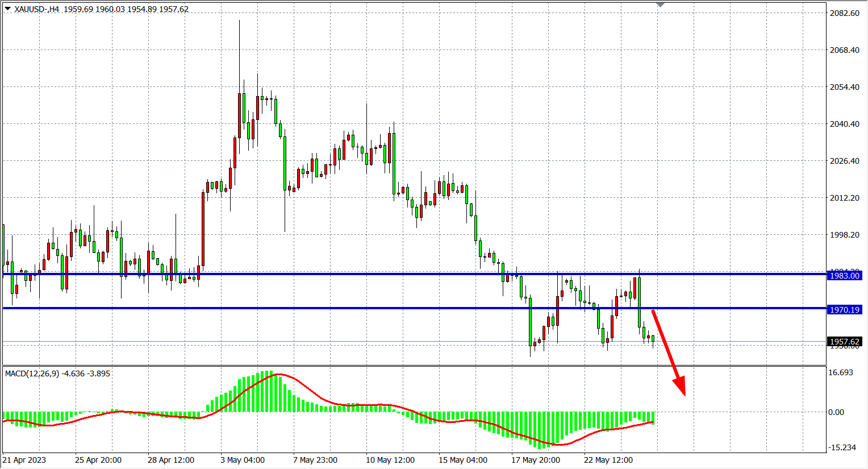This screenshot has width=868, height=469.
Task: Click the gray chart shift marker at top
Action: click(660, 5)
